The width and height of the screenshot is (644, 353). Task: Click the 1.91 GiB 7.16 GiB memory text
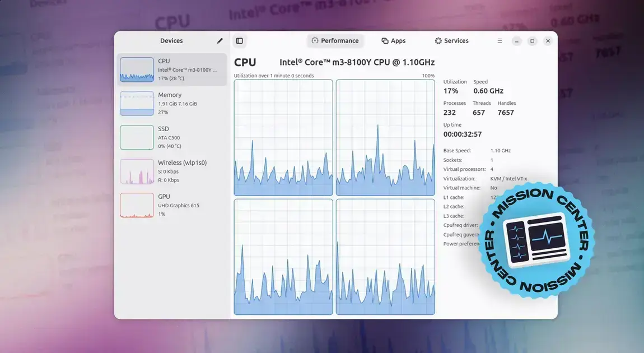178,104
